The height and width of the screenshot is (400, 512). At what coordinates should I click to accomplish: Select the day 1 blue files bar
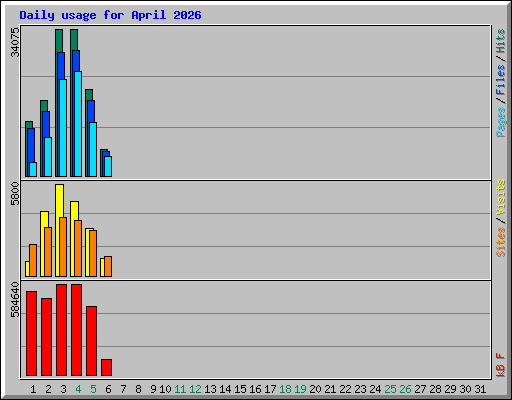(x=31, y=145)
